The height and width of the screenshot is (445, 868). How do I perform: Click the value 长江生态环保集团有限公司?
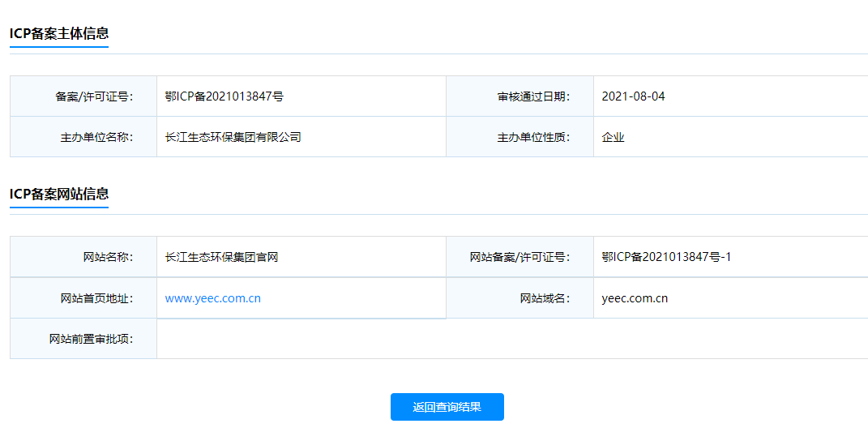tap(233, 137)
